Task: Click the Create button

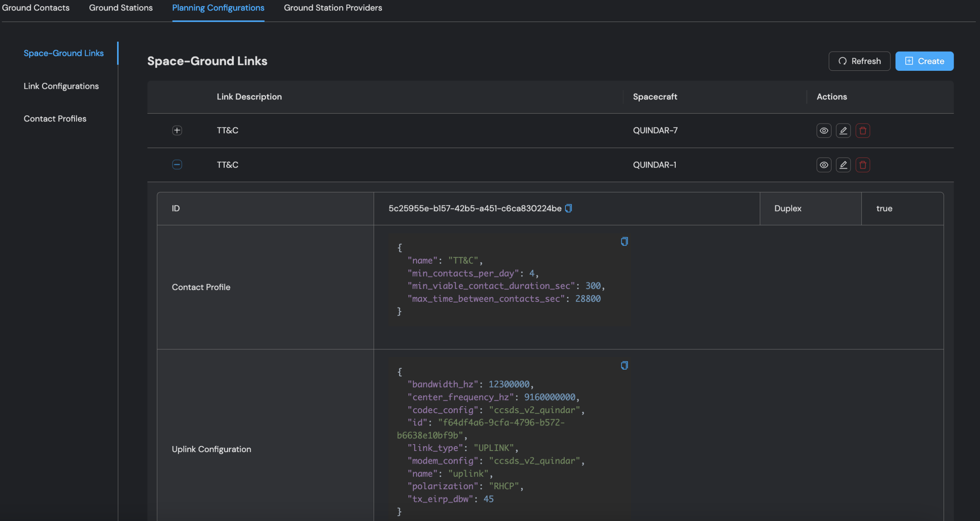Action: tap(924, 61)
